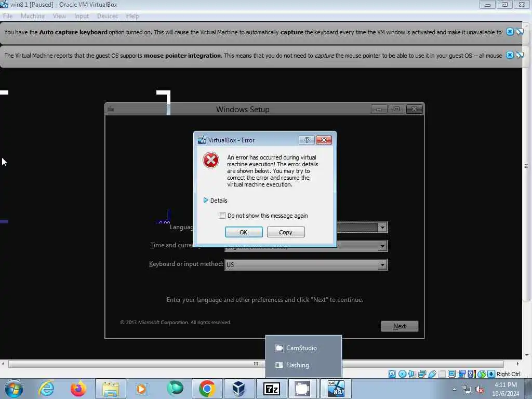Open the View menu

[x=59, y=16]
